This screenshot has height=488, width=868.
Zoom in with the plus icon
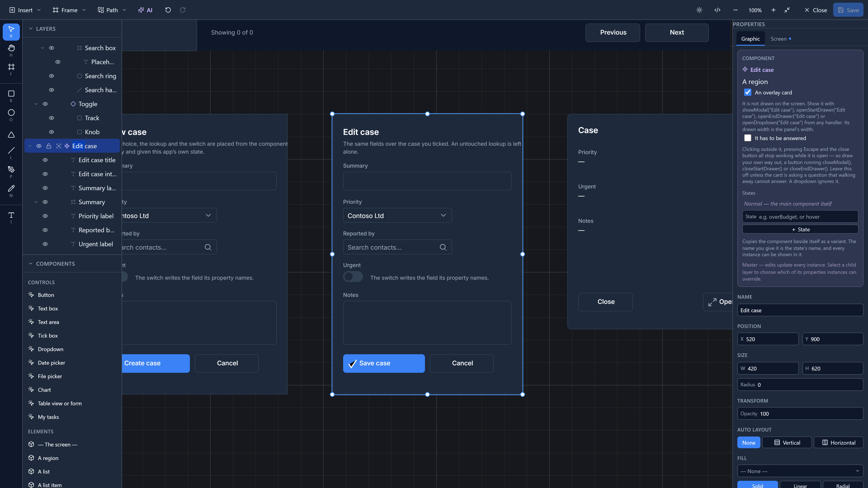coord(773,10)
